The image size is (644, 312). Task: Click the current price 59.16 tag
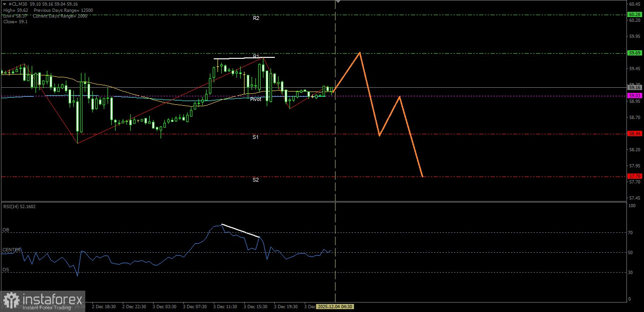(x=635, y=87)
